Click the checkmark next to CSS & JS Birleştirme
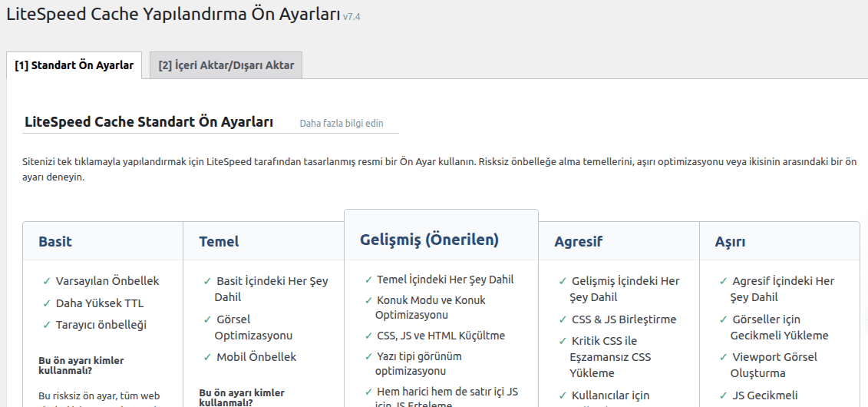The image size is (868, 407). (563, 319)
